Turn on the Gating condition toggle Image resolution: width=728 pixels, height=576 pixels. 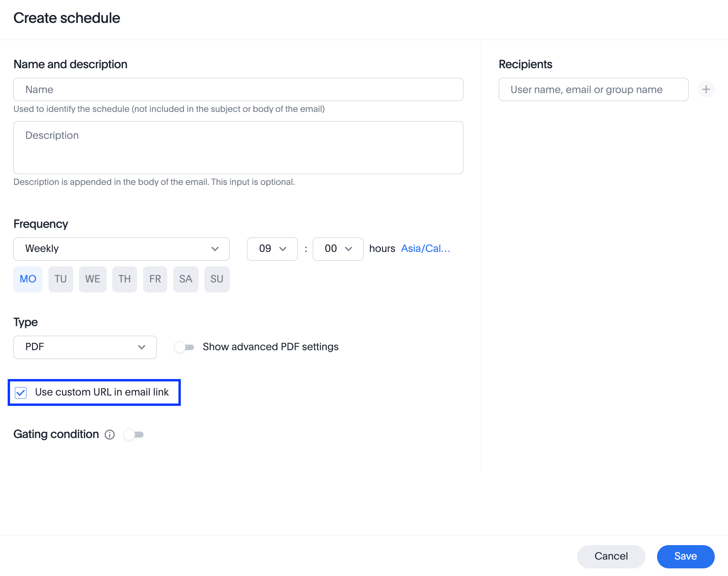pos(134,434)
